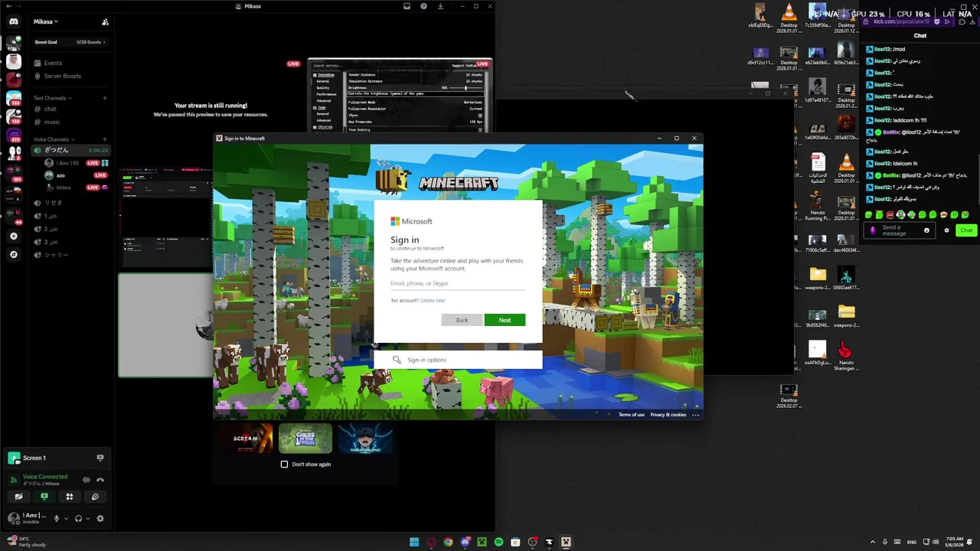
Task: Open Boost Goal progress arrow
Action: click(x=104, y=42)
